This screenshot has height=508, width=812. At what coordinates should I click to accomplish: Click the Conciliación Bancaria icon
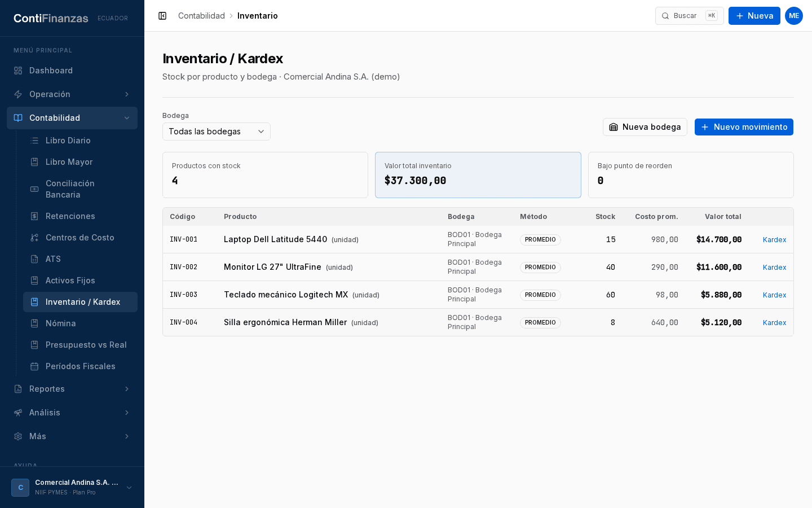point(34,189)
